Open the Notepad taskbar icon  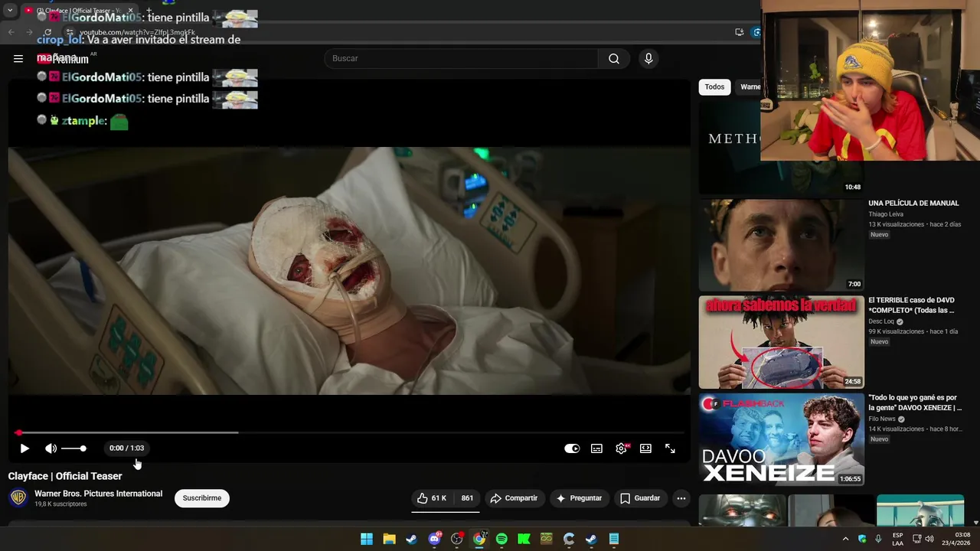(614, 539)
